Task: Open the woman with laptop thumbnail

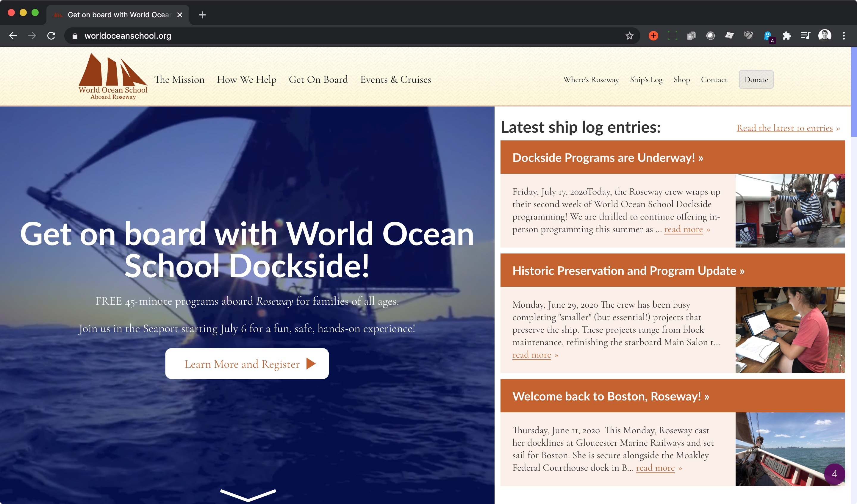Action: (x=790, y=330)
